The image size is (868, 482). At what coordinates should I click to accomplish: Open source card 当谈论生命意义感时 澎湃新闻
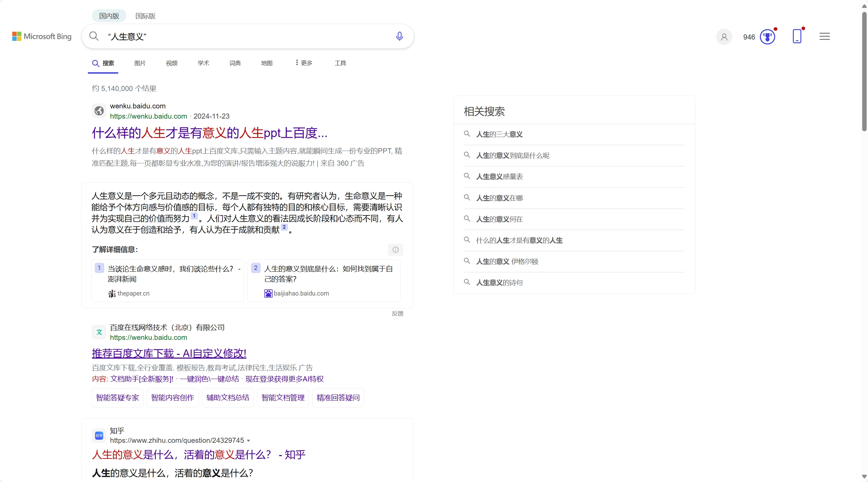point(168,281)
